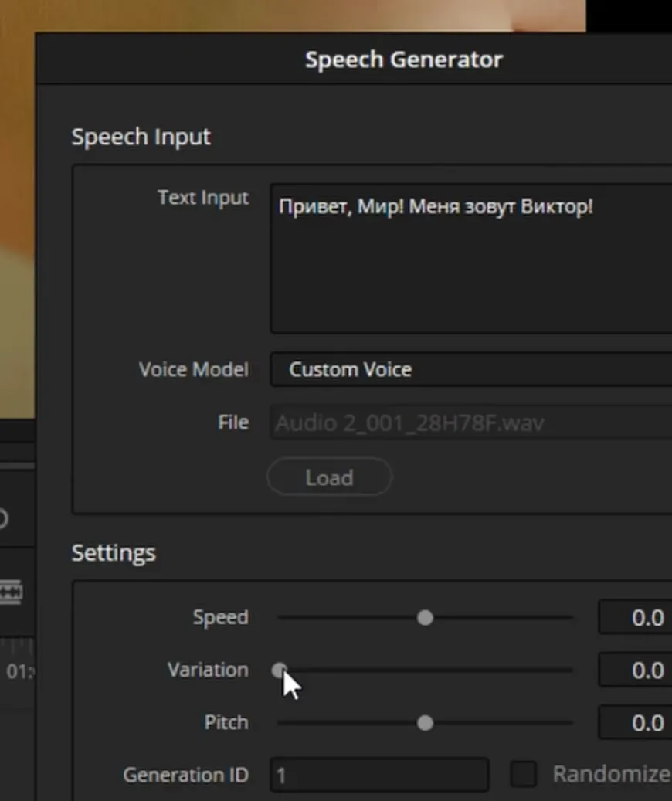
Task: Click the film strip icon behind the dialog
Action: click(11, 592)
